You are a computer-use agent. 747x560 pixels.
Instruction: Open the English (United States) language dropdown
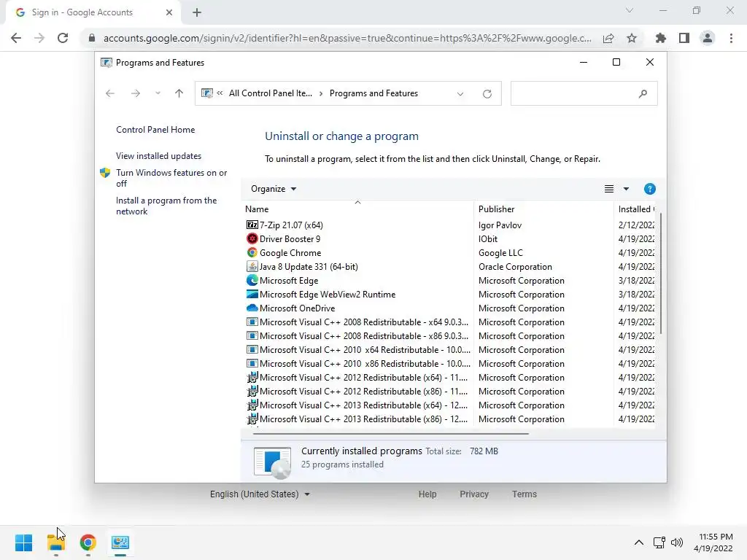click(x=260, y=494)
